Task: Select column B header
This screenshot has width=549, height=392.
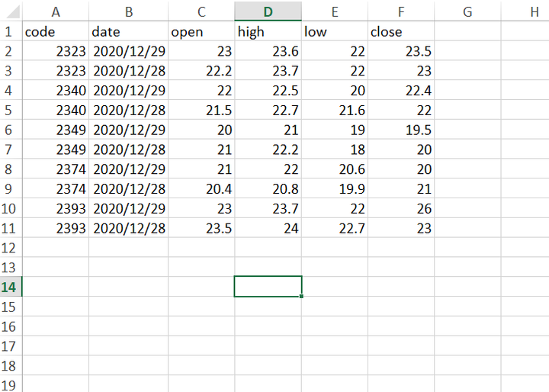Action: click(x=129, y=12)
